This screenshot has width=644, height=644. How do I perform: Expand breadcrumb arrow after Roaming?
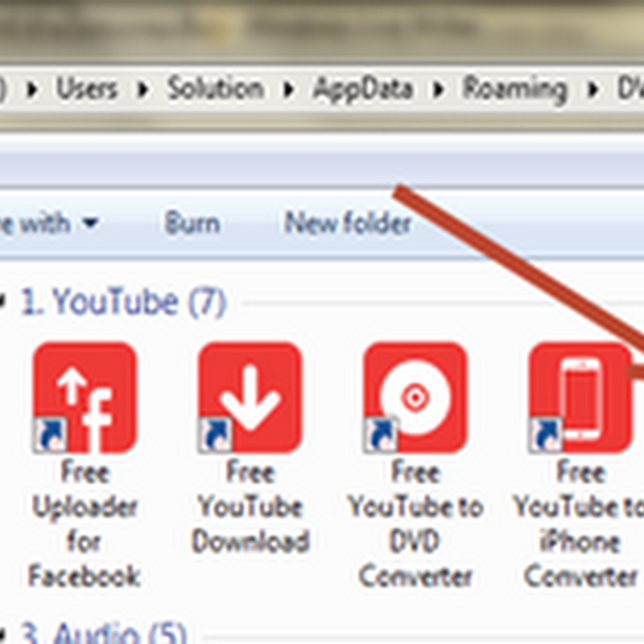pos(592,89)
